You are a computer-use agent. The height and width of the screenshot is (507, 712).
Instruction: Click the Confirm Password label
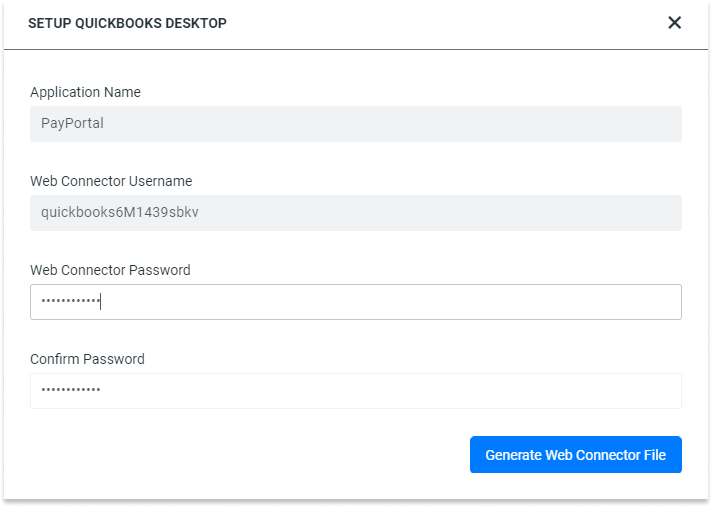tap(87, 359)
